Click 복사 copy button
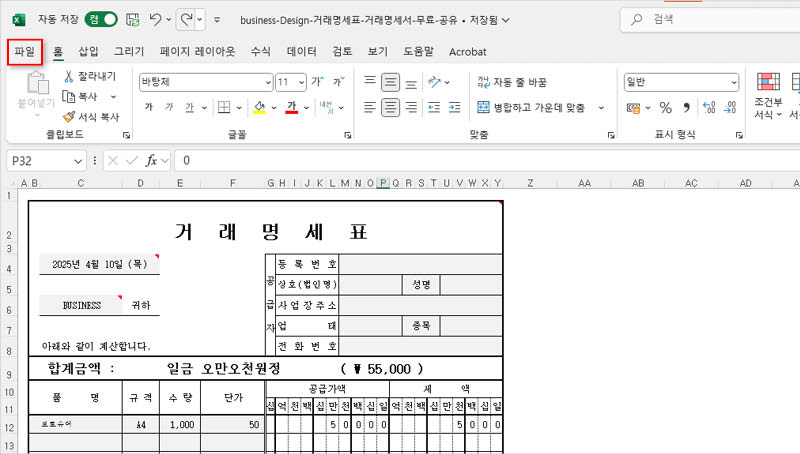 (80, 96)
